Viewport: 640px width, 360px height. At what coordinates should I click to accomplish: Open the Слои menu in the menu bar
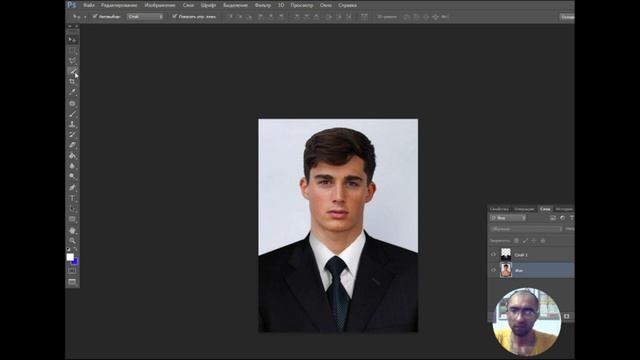(x=188, y=5)
